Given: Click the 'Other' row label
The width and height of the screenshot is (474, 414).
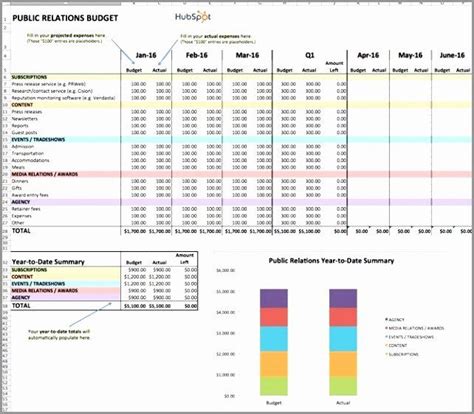Looking at the screenshot, I should pyautogui.click(x=18, y=223).
